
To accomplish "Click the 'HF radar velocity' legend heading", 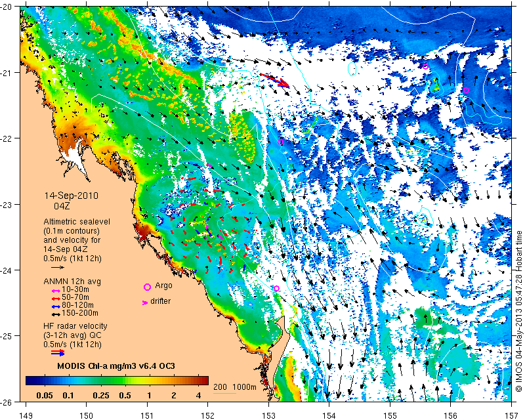I will tap(75, 326).
